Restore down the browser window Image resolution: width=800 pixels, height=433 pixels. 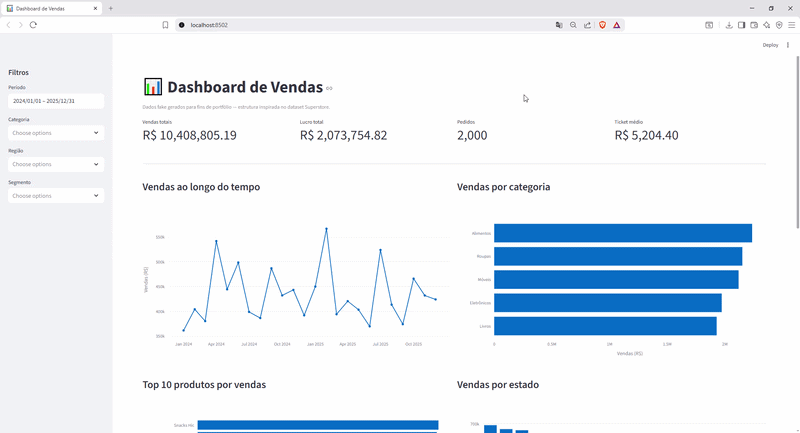[771, 9]
